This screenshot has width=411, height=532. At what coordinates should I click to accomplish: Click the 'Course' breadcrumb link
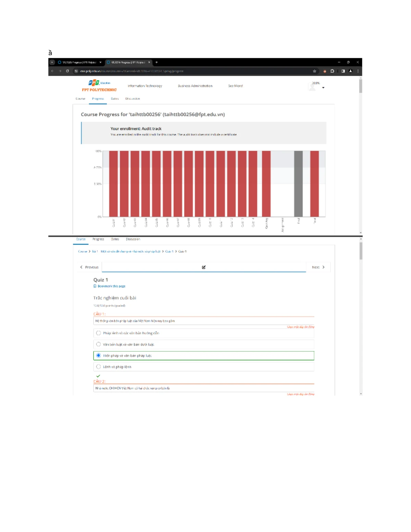(83, 251)
